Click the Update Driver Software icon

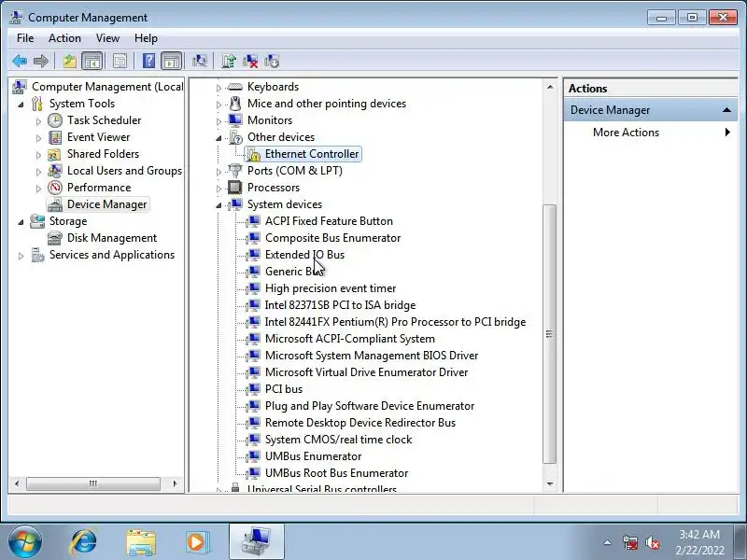click(x=229, y=61)
